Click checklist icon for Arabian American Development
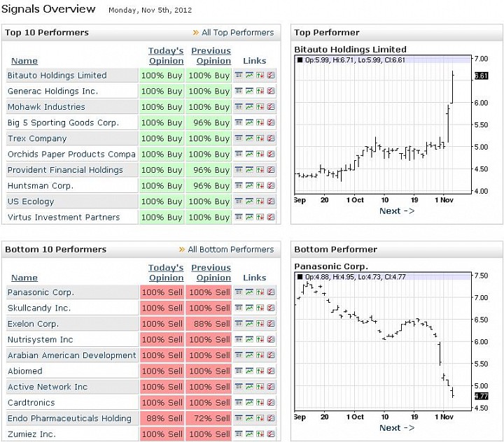Screen dimensions: 504x442 [271, 355]
